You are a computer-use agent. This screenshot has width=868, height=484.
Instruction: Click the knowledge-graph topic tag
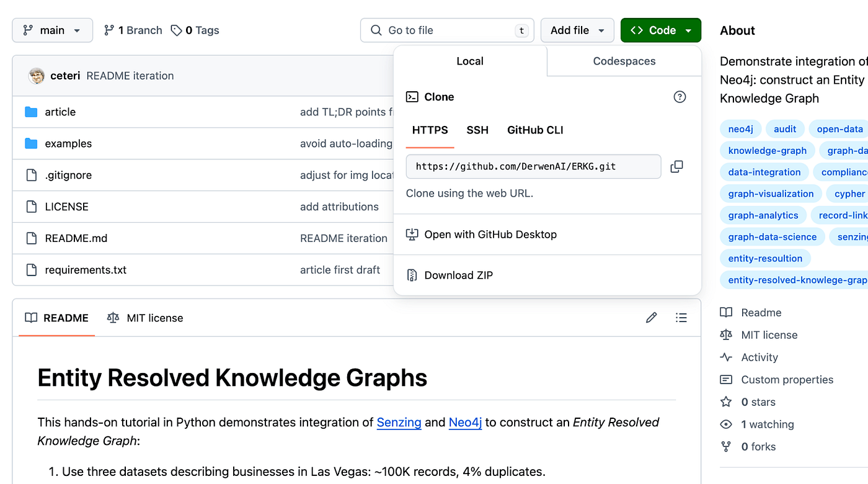(768, 151)
